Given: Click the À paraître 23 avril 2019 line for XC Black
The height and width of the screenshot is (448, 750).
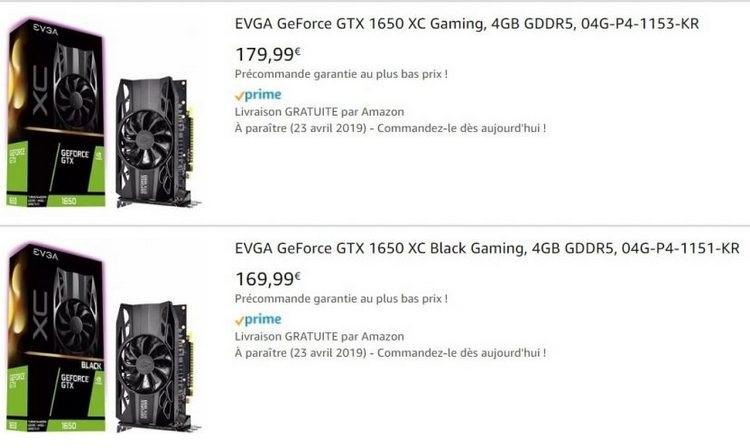Looking at the screenshot, I should 390,353.
